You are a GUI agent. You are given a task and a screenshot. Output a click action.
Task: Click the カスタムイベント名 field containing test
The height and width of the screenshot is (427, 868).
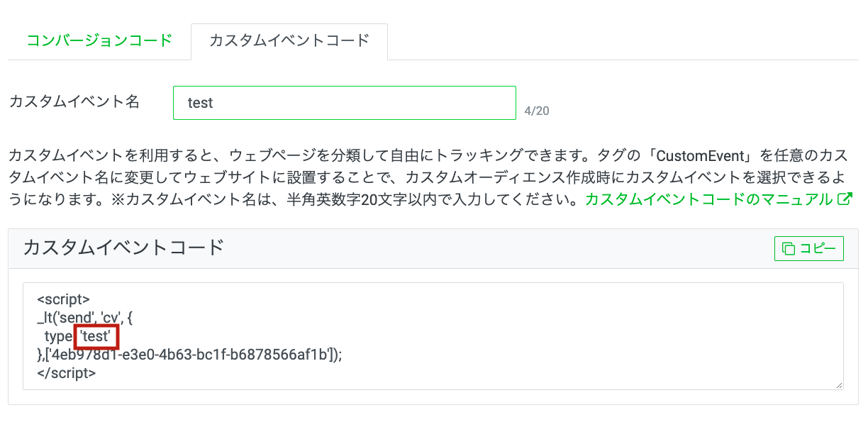click(345, 103)
